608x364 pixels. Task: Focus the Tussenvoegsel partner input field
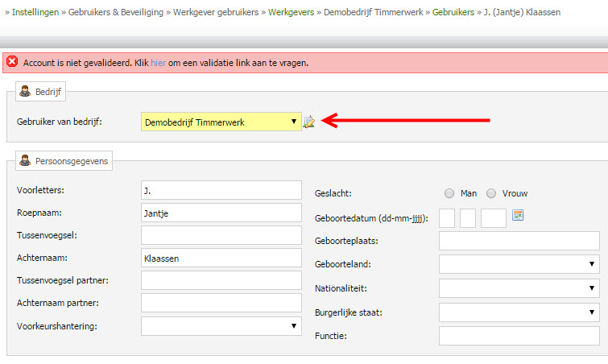[221, 280]
